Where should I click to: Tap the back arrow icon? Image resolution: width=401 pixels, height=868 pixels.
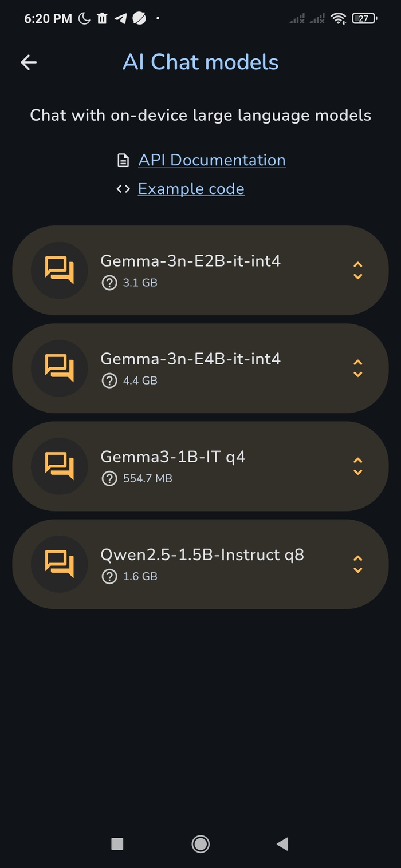[x=29, y=62]
